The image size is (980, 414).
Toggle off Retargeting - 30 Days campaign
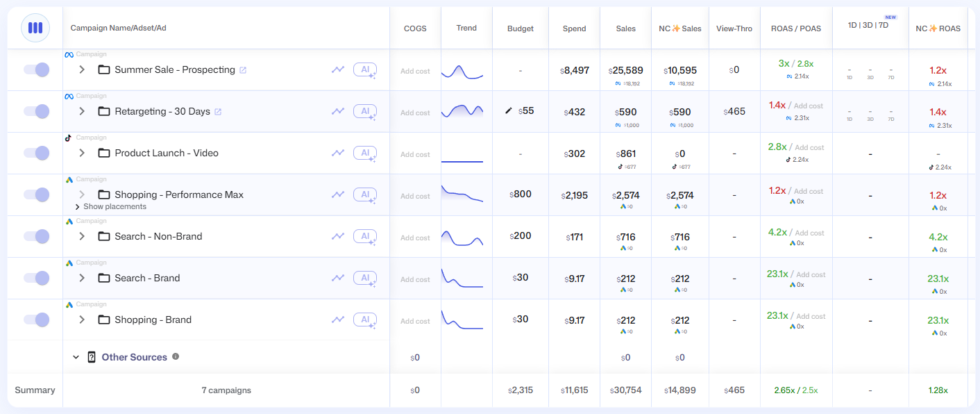point(36,111)
